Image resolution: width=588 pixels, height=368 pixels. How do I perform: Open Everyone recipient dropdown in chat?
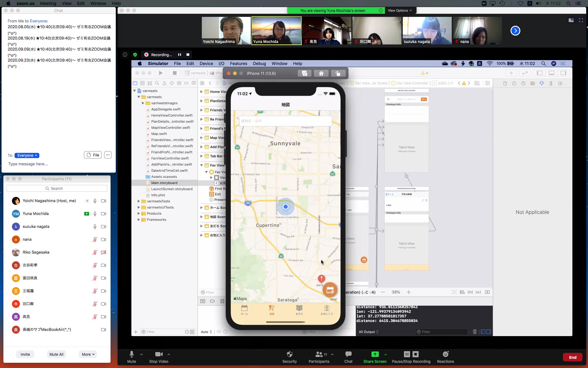[x=27, y=155]
